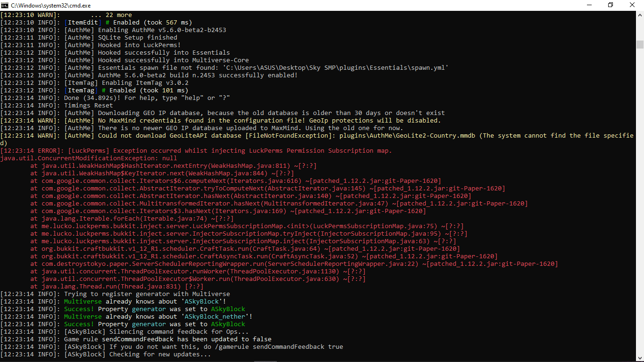Click the 'WeakHashMap$HashIterator.nextEntry' stack line
The width and height of the screenshot is (644, 362).
[173, 166]
